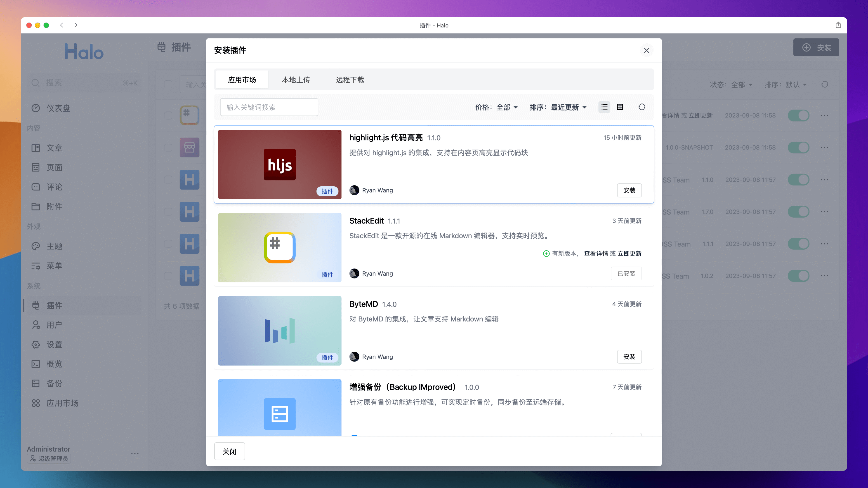
Task: Switch to the 本地上传 tab
Action: click(x=296, y=80)
